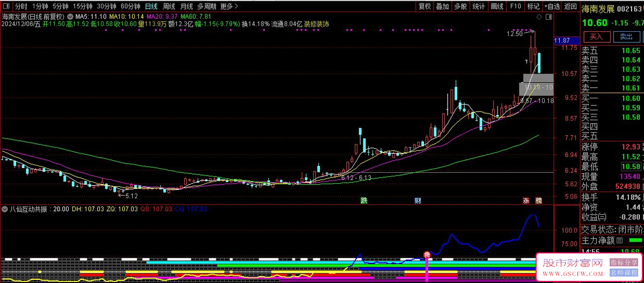Click the MA5: 11.10 indicator label

point(90,17)
